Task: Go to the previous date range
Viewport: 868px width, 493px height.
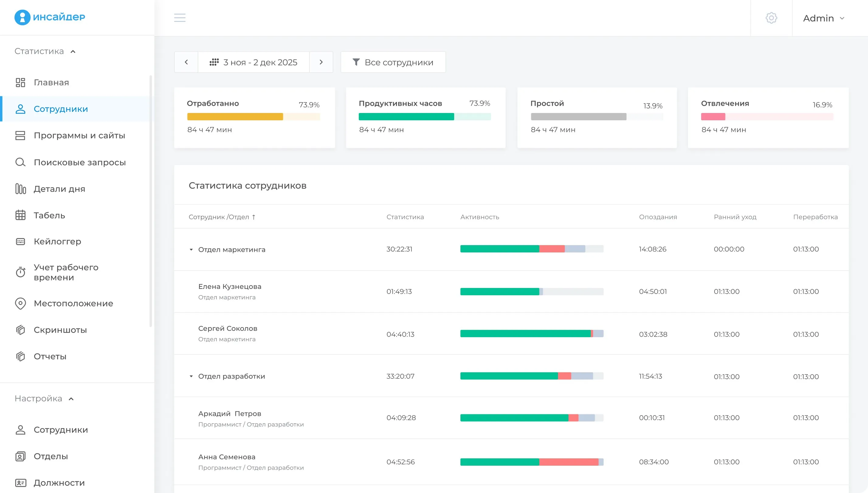Action: coord(186,62)
